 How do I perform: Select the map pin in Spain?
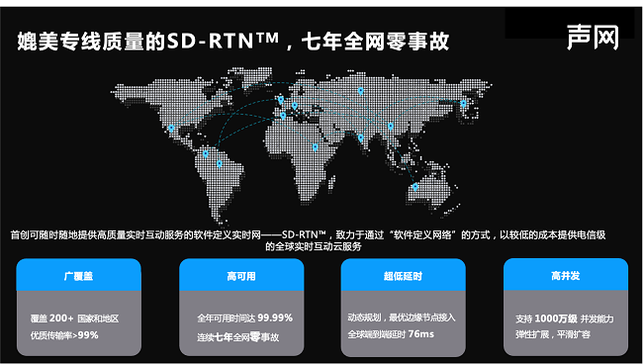[283, 116]
